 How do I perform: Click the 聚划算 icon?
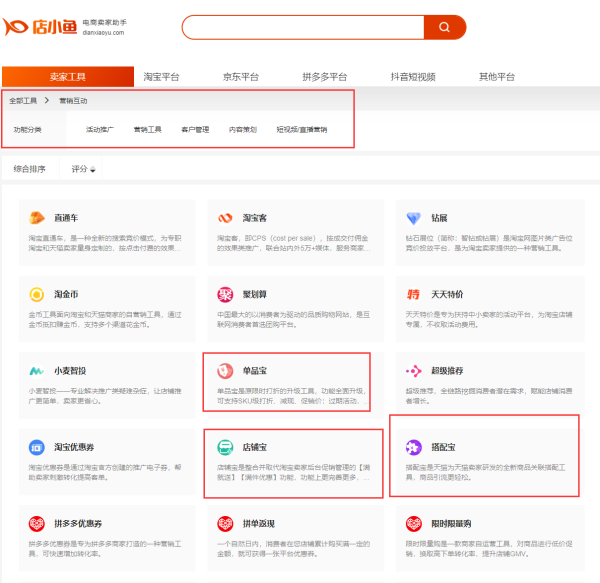[225, 294]
